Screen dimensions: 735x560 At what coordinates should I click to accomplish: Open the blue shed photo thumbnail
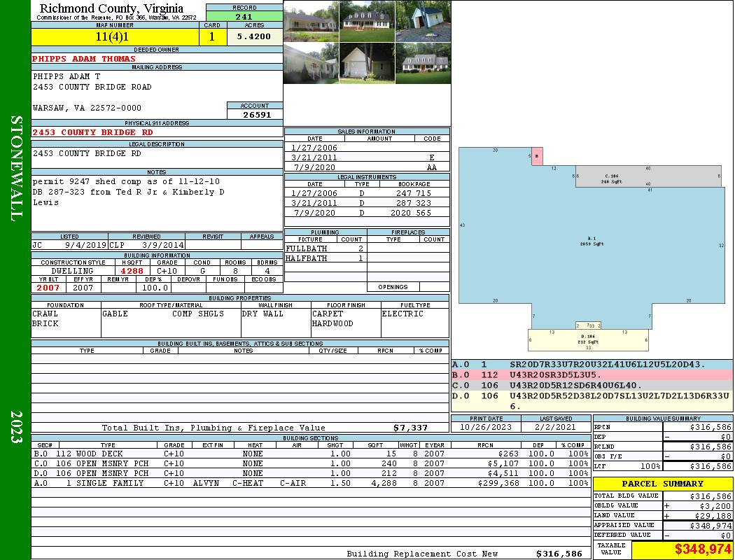coord(422,21)
